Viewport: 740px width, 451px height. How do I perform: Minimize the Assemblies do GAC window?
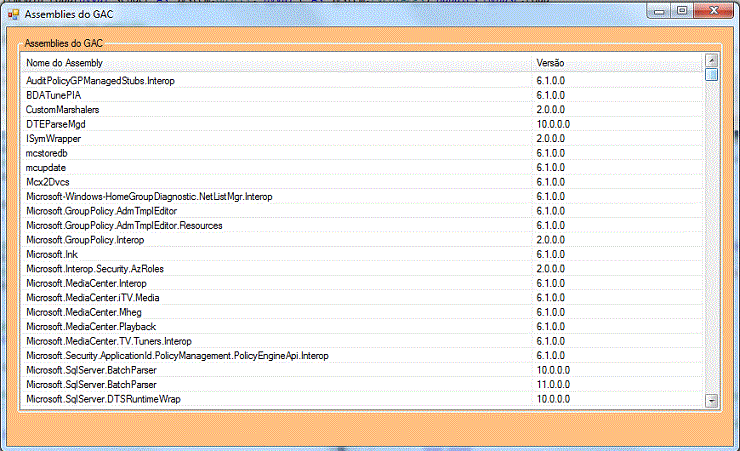click(659, 11)
